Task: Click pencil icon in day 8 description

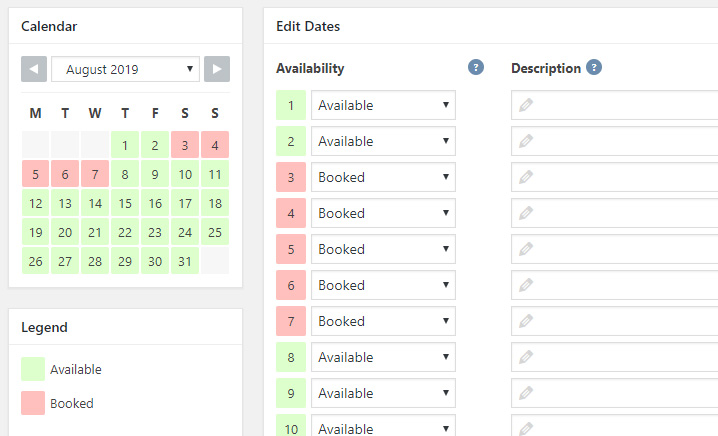Action: [x=526, y=357]
